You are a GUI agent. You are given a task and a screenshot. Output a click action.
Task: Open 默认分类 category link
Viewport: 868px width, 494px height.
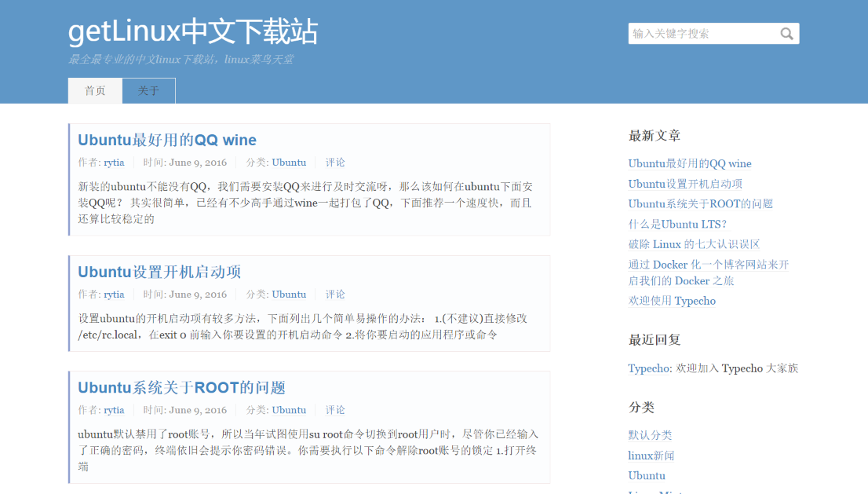click(650, 435)
